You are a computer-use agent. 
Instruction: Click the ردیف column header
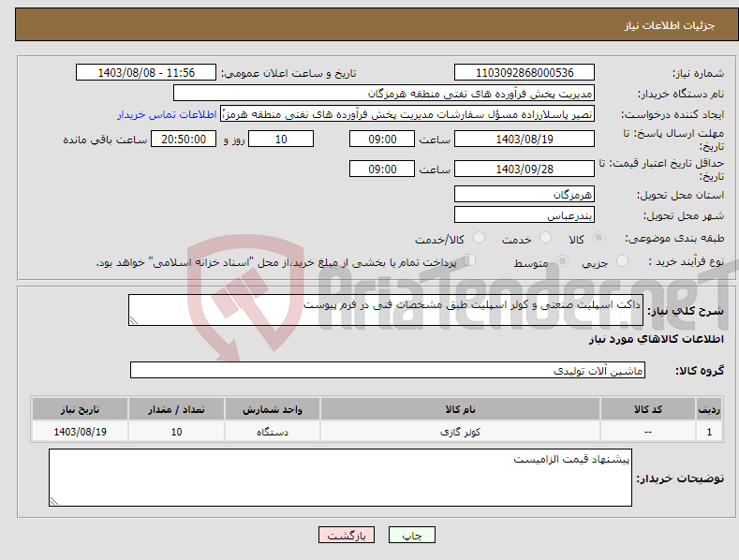pyautogui.click(x=709, y=409)
